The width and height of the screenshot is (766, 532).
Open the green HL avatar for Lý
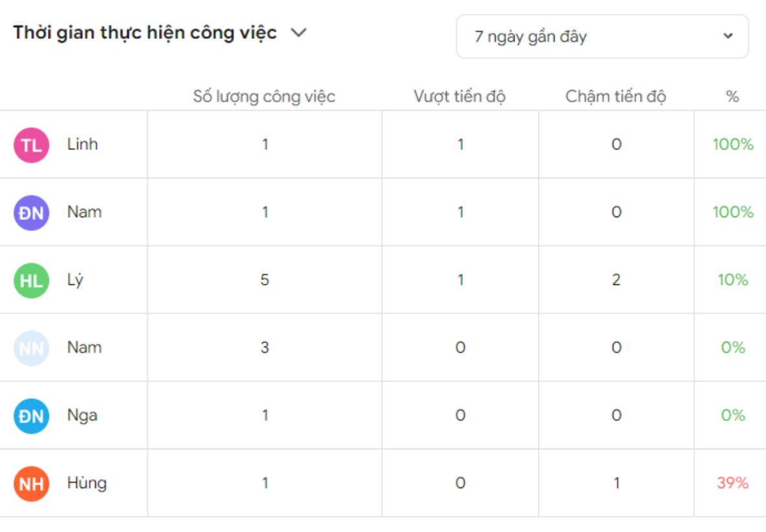[31, 281]
